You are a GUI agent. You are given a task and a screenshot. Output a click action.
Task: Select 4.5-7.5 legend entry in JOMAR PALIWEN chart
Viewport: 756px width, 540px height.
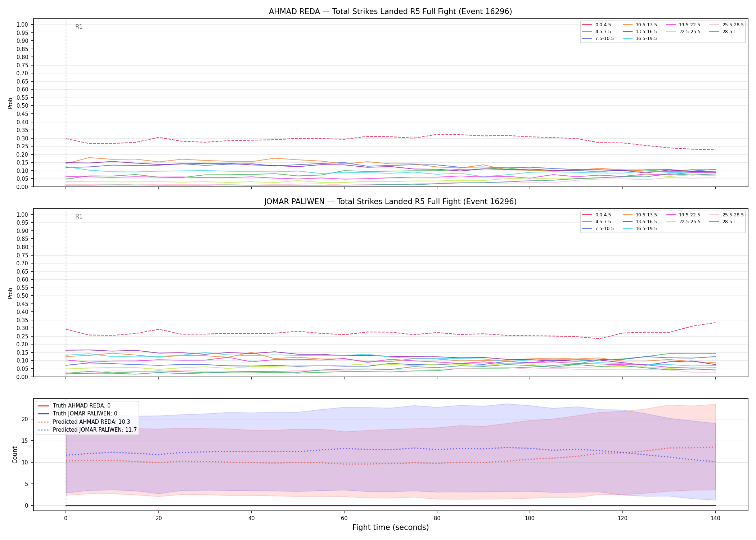coord(597,222)
